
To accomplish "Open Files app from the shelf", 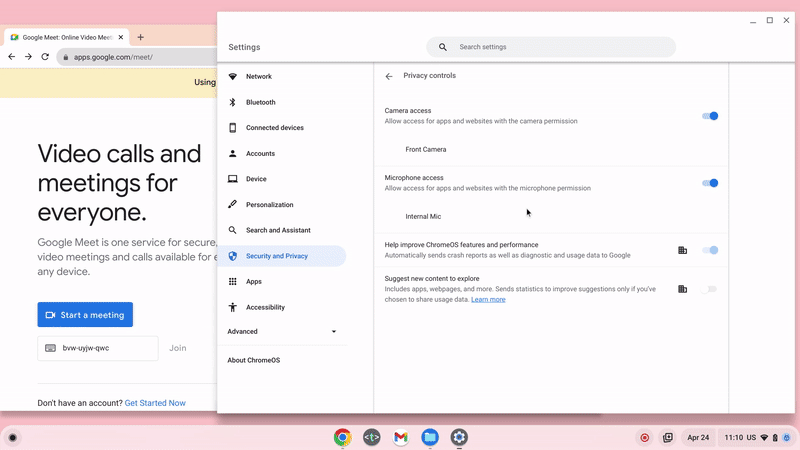I will coord(430,437).
